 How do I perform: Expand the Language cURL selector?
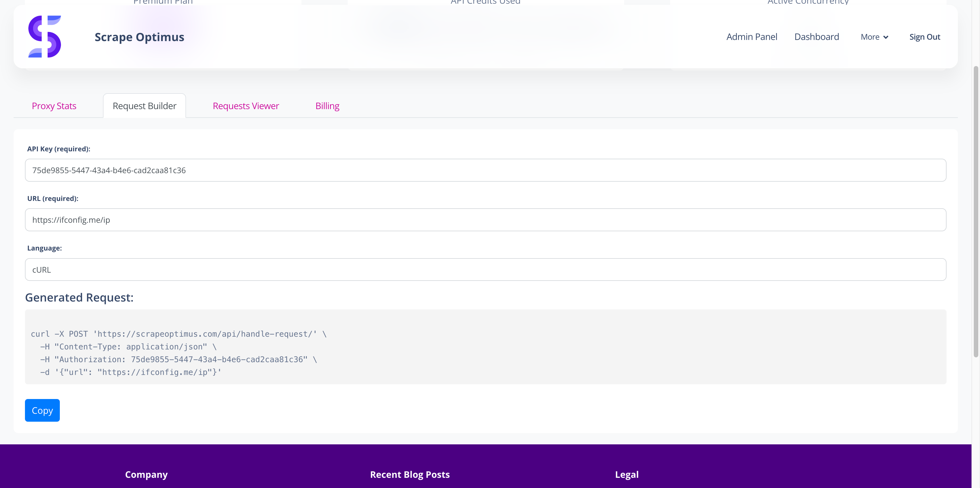(485, 270)
